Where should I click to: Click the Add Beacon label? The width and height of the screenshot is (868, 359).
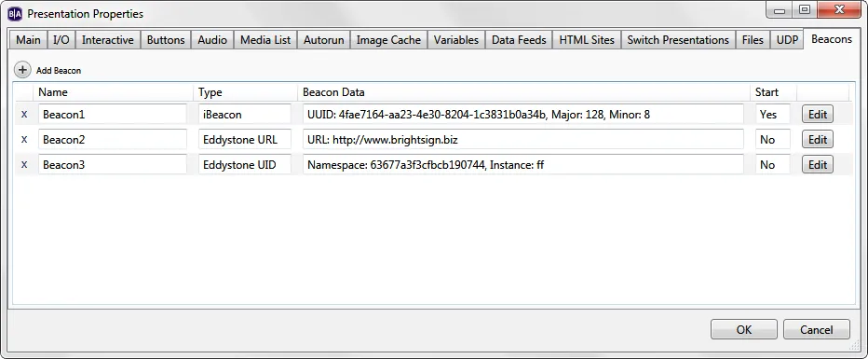59,70
